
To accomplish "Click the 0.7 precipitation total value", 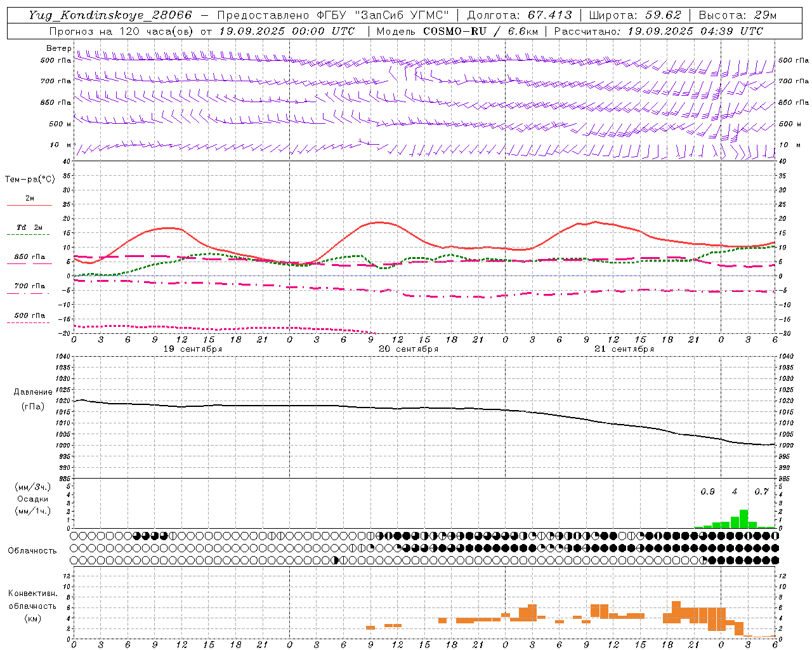I will point(761,492).
